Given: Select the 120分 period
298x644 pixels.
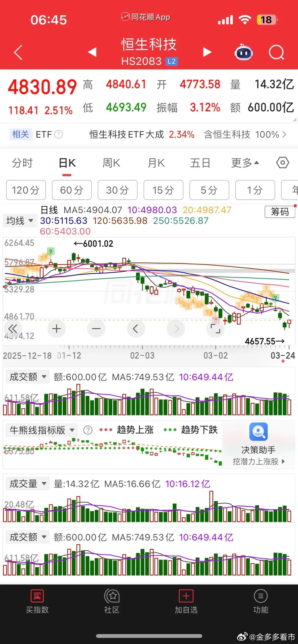Looking at the screenshot, I should coord(26,190).
